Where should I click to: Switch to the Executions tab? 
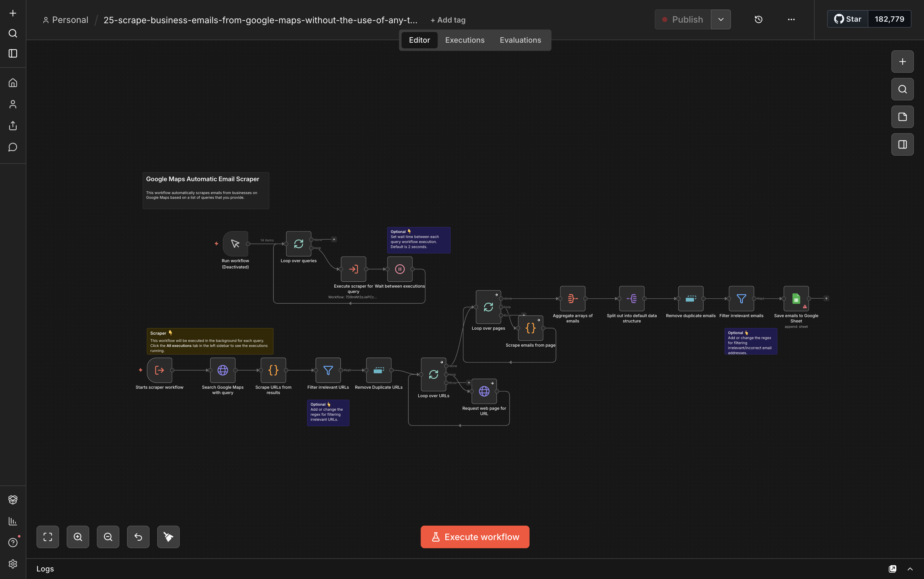(x=465, y=40)
